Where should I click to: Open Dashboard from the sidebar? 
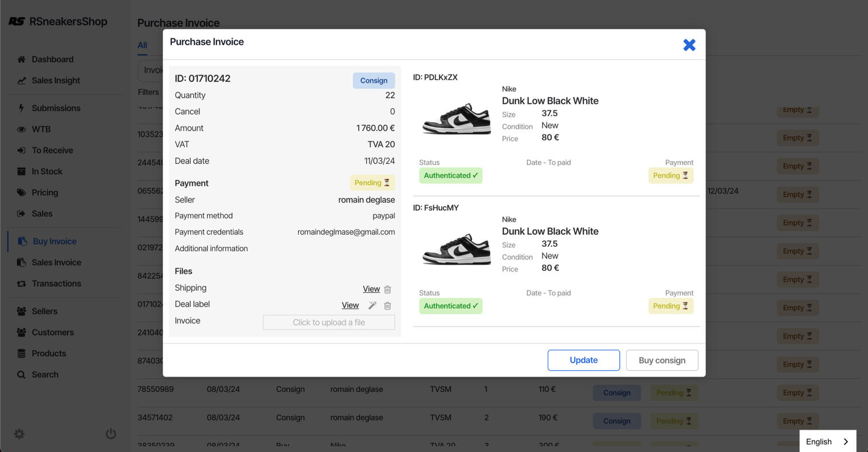tap(52, 59)
